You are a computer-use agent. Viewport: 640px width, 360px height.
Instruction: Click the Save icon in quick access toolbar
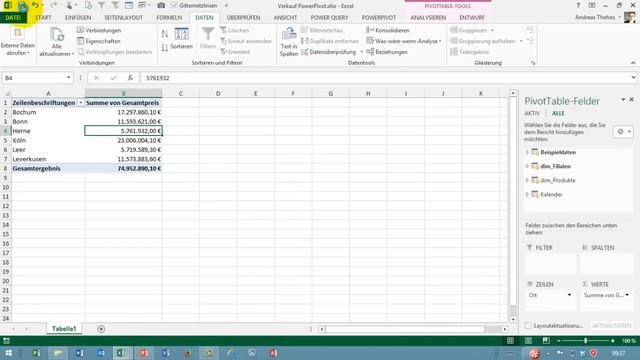coord(22,6)
